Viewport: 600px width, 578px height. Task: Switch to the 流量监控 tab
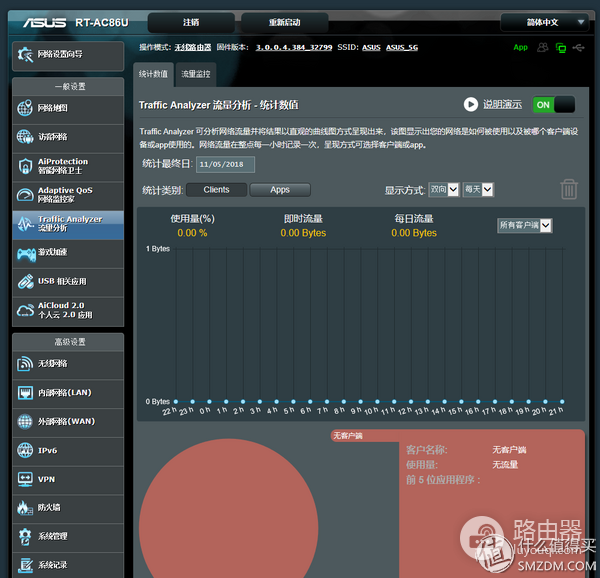pos(196,74)
